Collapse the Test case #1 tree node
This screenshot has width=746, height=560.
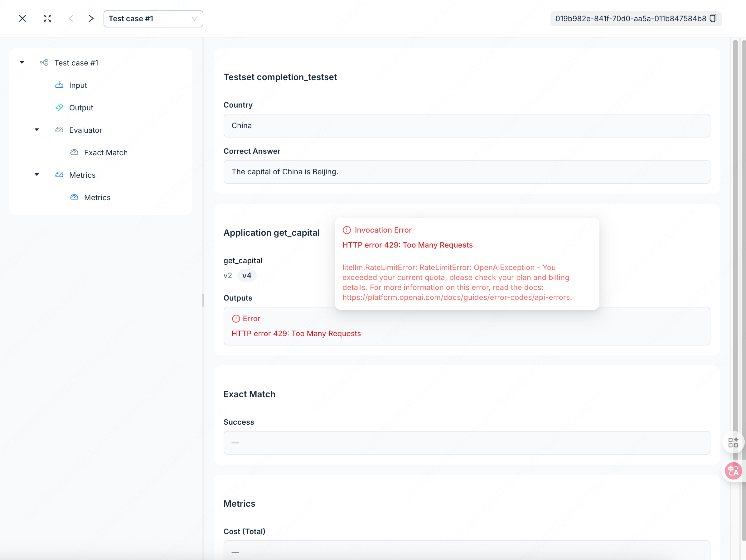click(x=22, y=62)
